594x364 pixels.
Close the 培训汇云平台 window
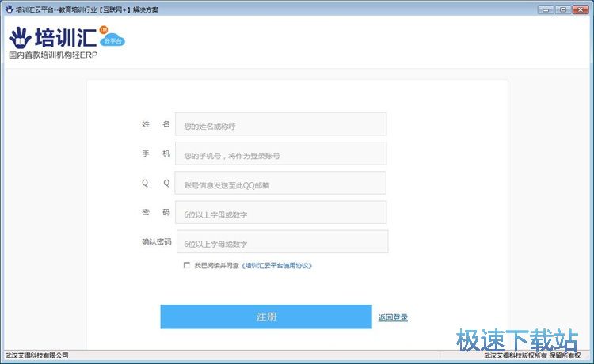coord(581,9)
